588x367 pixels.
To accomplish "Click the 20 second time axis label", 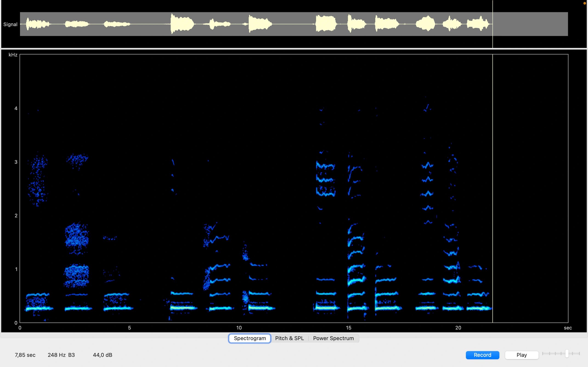I will (x=458, y=328).
